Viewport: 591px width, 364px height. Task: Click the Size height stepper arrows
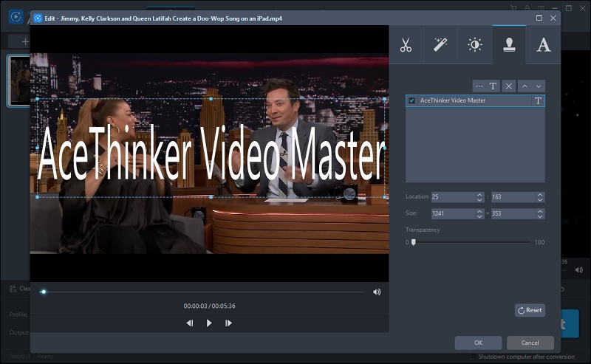[540, 213]
